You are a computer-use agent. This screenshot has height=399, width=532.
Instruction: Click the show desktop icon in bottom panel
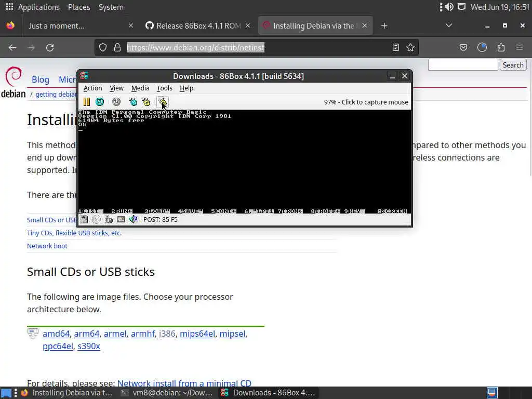[6, 393]
